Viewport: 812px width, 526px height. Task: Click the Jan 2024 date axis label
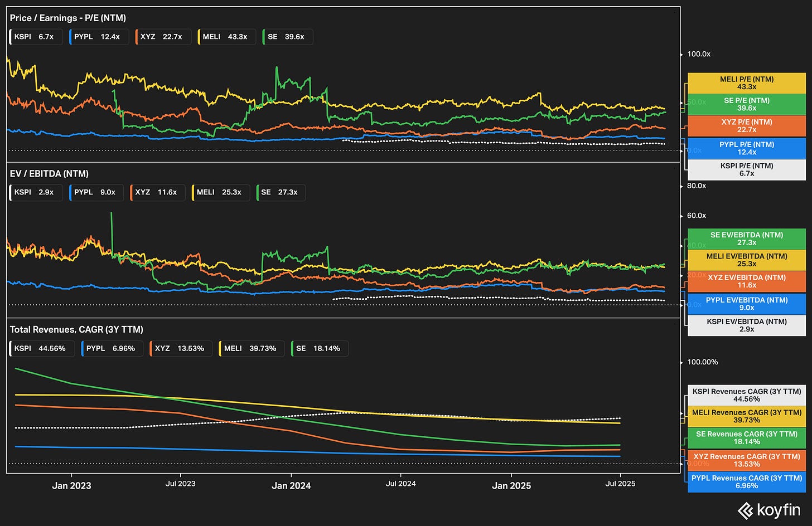coord(291,486)
